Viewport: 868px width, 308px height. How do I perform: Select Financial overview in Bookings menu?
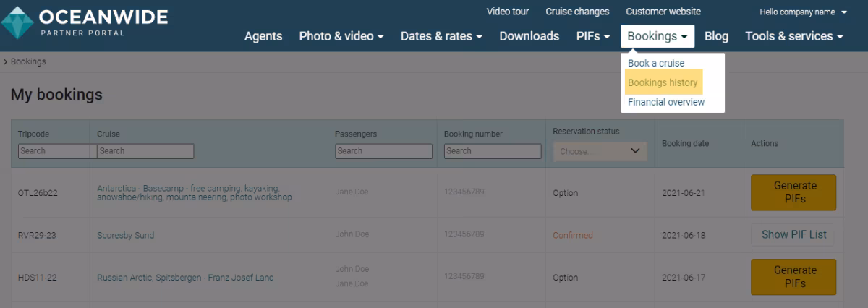pos(665,102)
